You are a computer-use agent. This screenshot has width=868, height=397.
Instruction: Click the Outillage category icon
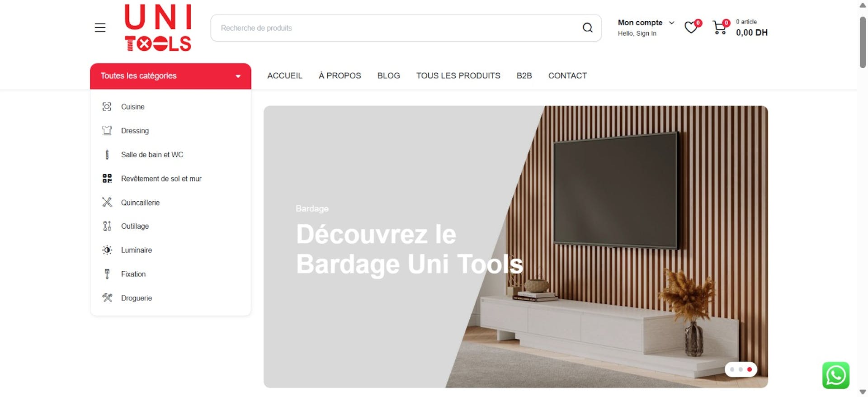click(107, 226)
